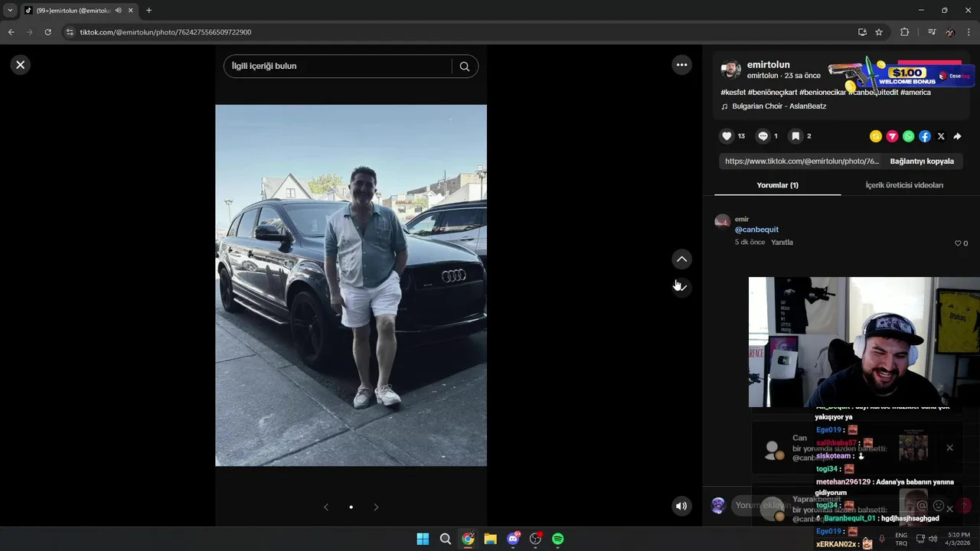Image resolution: width=980 pixels, height=551 pixels.
Task: Share the post to Facebook
Action: coord(925,136)
